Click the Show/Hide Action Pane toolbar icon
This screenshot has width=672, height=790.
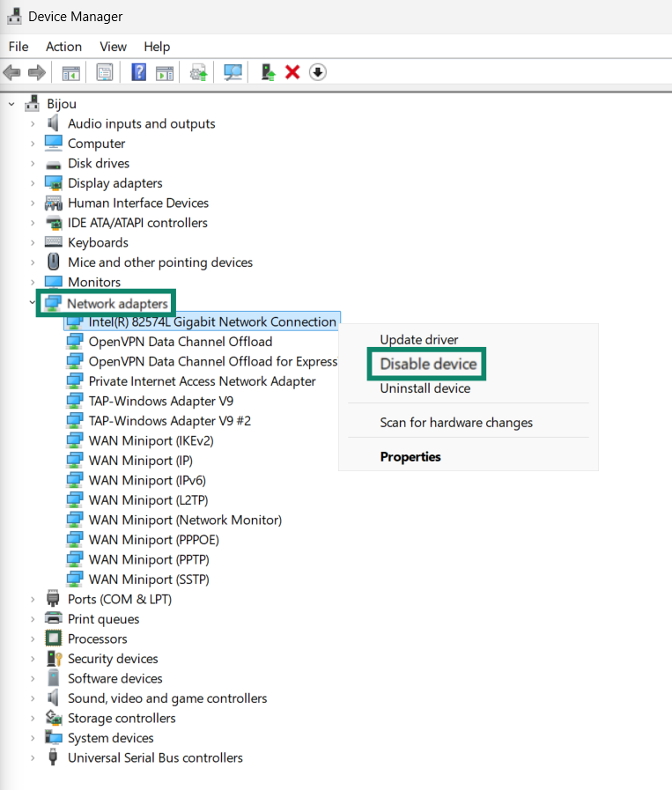tap(165, 73)
